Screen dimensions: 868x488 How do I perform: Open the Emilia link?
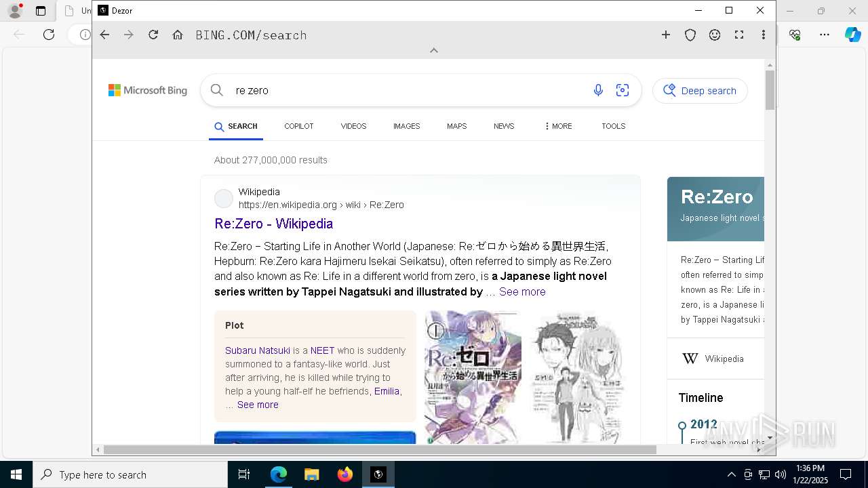[387, 391]
